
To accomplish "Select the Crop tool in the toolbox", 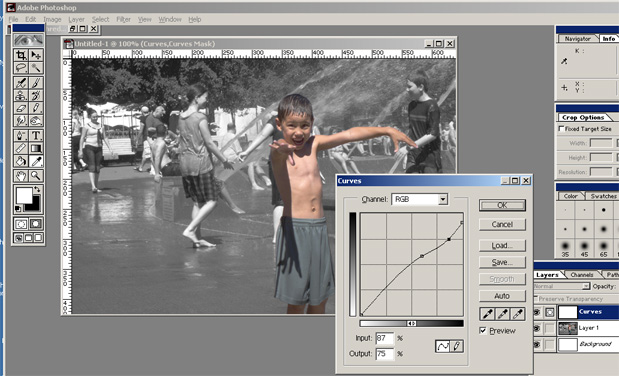I will coord(21,55).
